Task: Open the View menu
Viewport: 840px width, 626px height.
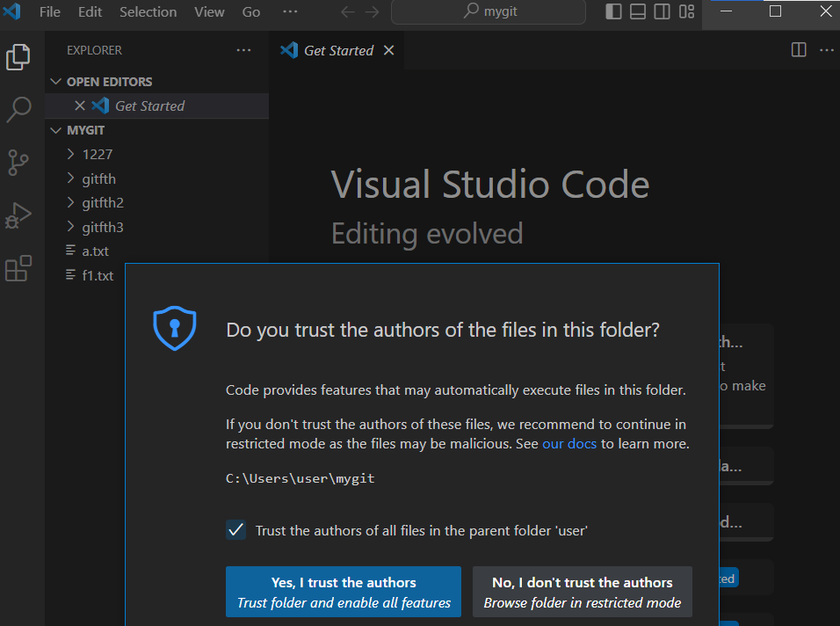Action: tap(209, 11)
